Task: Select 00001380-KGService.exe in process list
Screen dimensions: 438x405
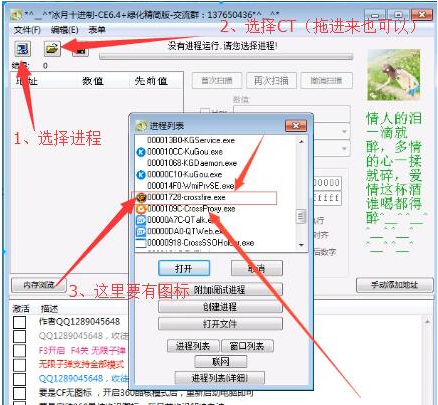Action: click(191, 140)
